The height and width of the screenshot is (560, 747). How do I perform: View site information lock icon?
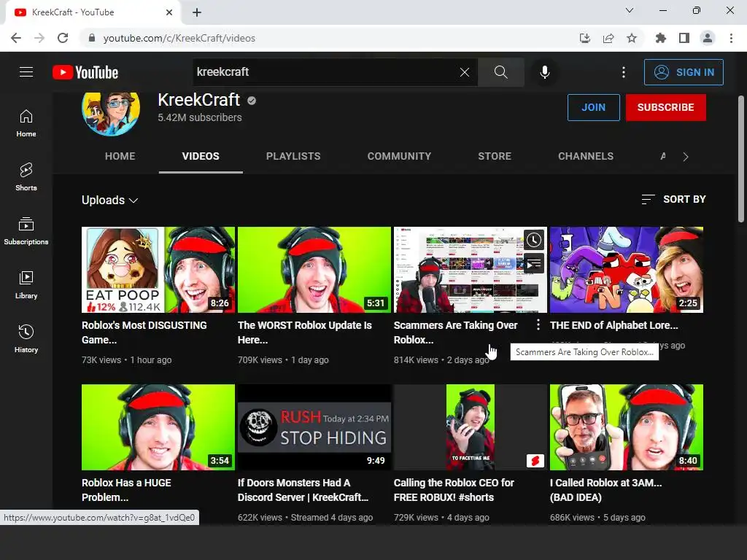pos(92,38)
